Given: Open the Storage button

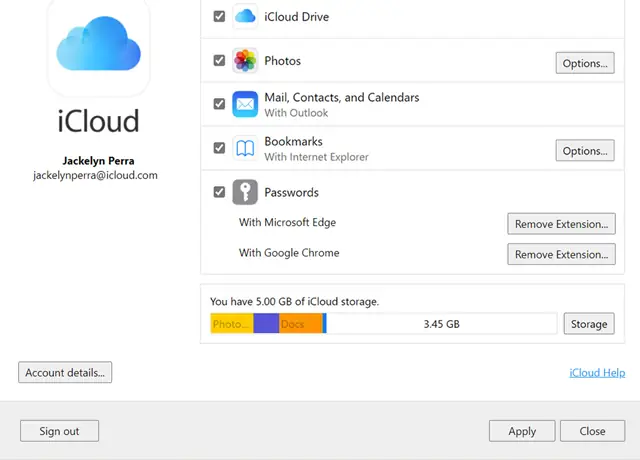Looking at the screenshot, I should pyautogui.click(x=589, y=324).
